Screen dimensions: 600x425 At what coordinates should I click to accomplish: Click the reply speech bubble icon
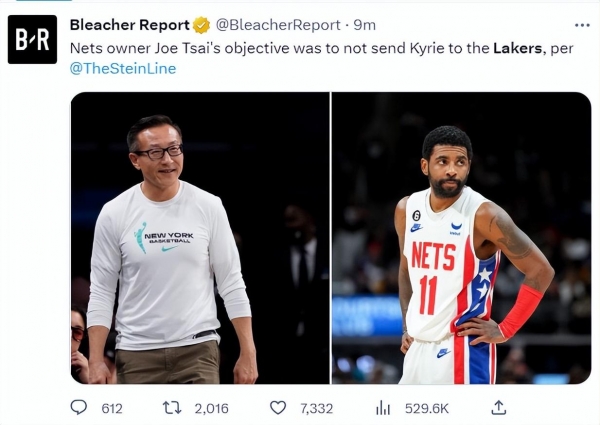click(79, 408)
